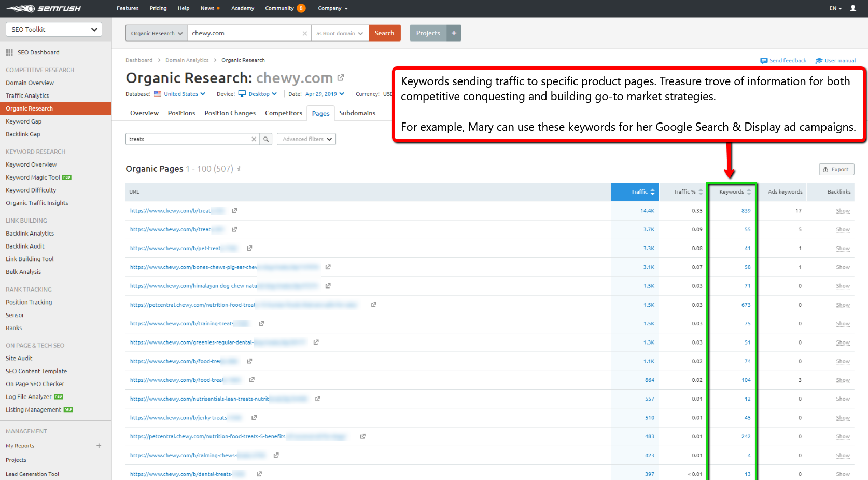The width and height of the screenshot is (868, 480).
Task: Sort table by Traffic column
Action: point(635,192)
